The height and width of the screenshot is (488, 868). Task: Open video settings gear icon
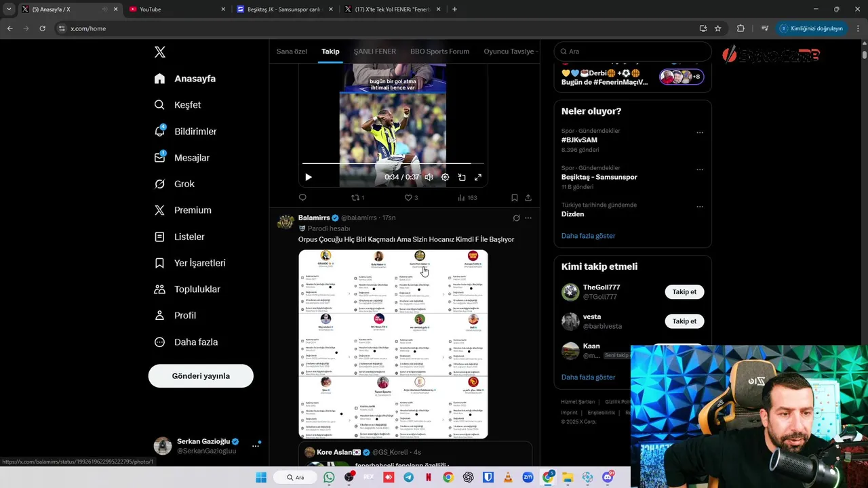tap(446, 177)
